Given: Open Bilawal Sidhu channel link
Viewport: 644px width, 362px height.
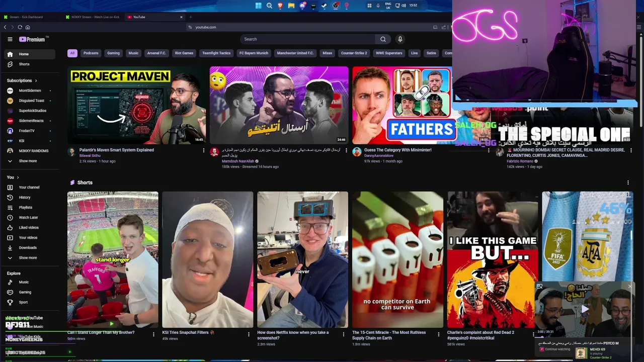Looking at the screenshot, I should pyautogui.click(x=90, y=156).
